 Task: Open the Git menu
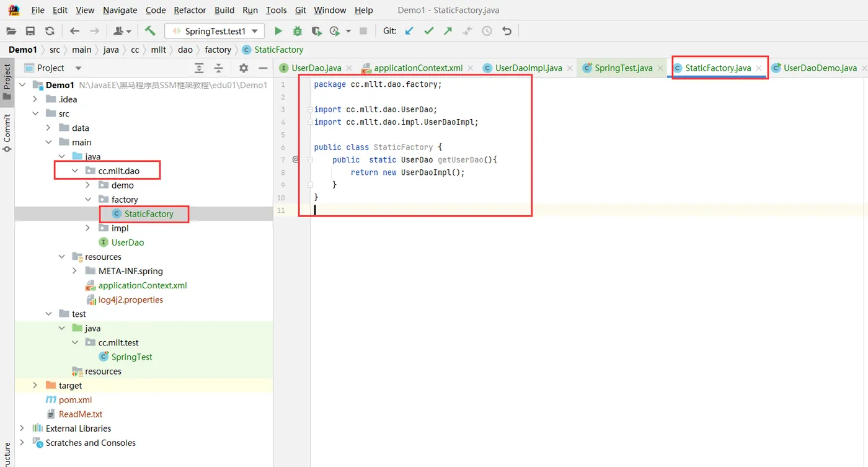pos(301,10)
